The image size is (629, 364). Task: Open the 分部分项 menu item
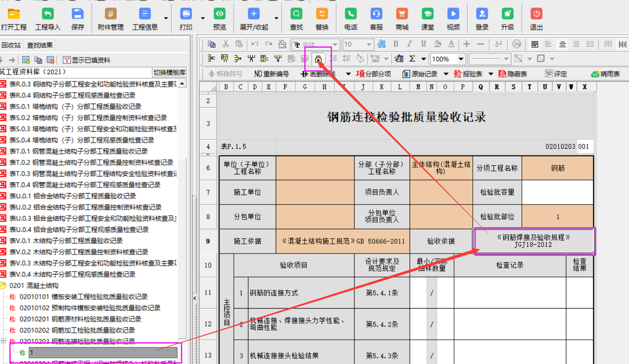[x=373, y=74]
